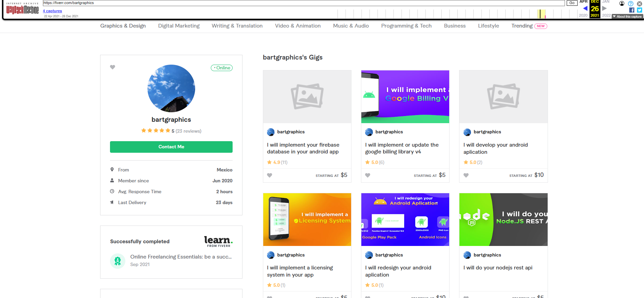Image resolution: width=644 pixels, height=298 pixels.
Task: Click seller avatar on google billing gig card
Action: 369,132
